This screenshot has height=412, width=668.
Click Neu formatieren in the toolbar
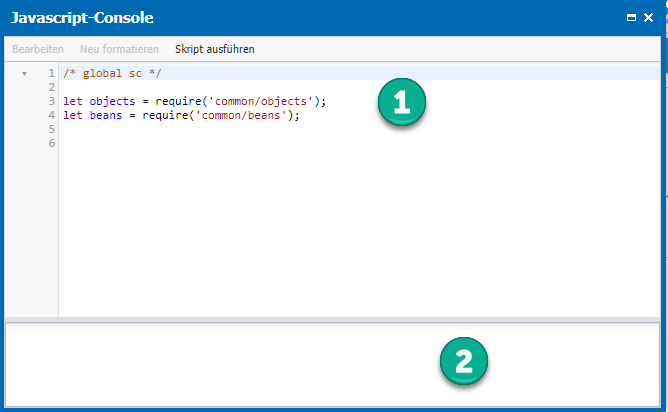tap(119, 49)
